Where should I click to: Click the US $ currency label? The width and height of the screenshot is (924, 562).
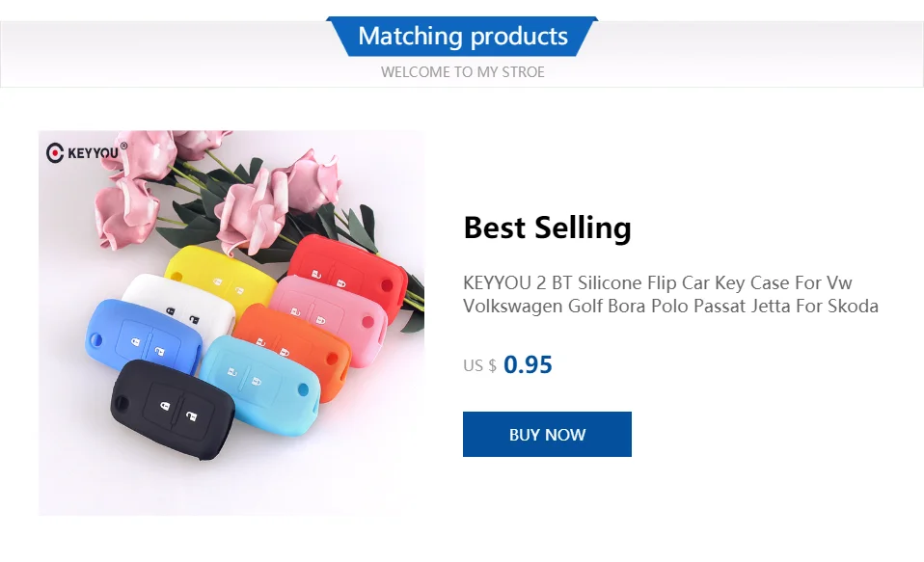(479, 365)
